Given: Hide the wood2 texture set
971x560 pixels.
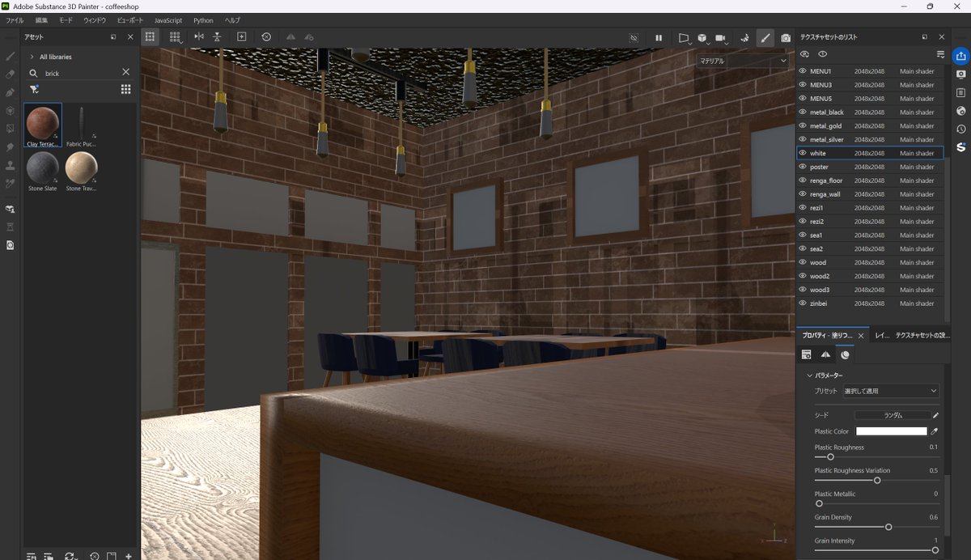Looking at the screenshot, I should [x=803, y=276].
